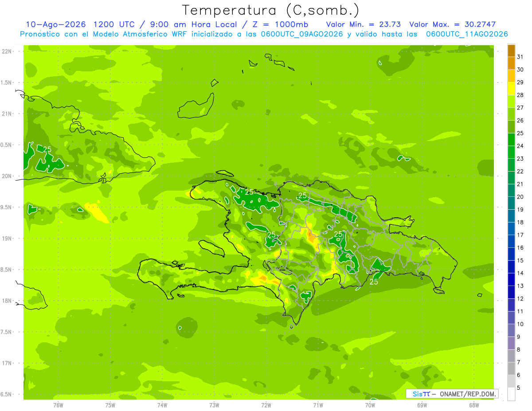The height and width of the screenshot is (411, 532).
Task: Click the legend swatch between 29 and 30
Action: pos(511,76)
